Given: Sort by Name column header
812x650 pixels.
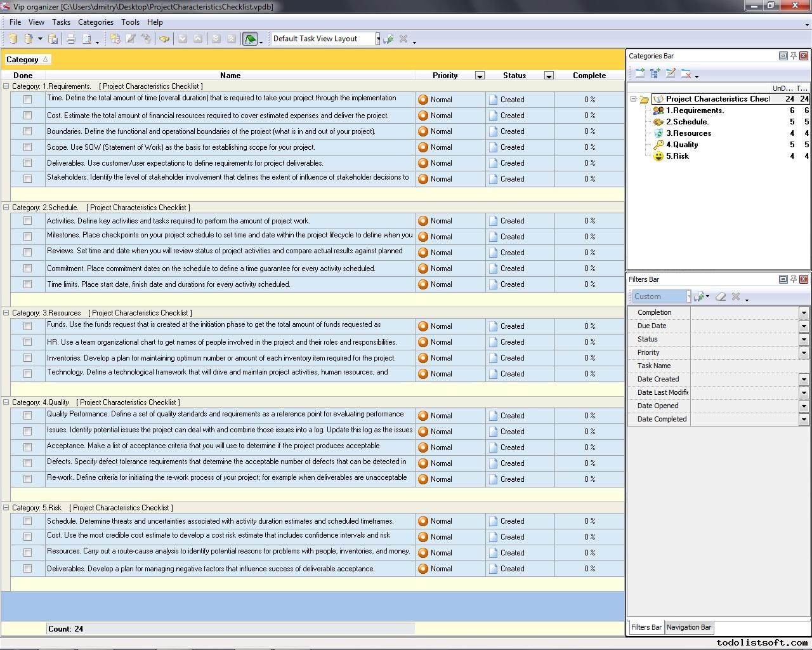Looking at the screenshot, I should pos(230,76).
